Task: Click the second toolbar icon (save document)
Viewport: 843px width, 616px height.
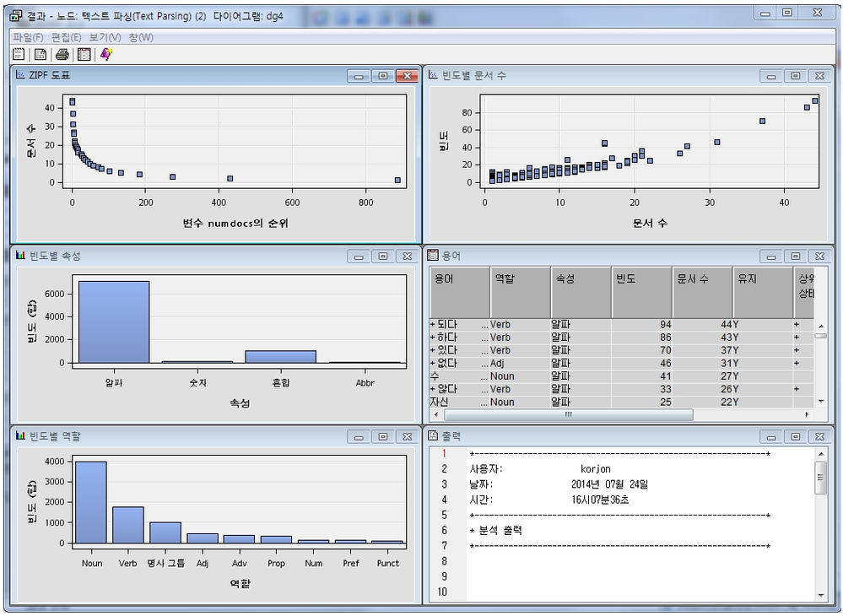Action: click(x=40, y=55)
